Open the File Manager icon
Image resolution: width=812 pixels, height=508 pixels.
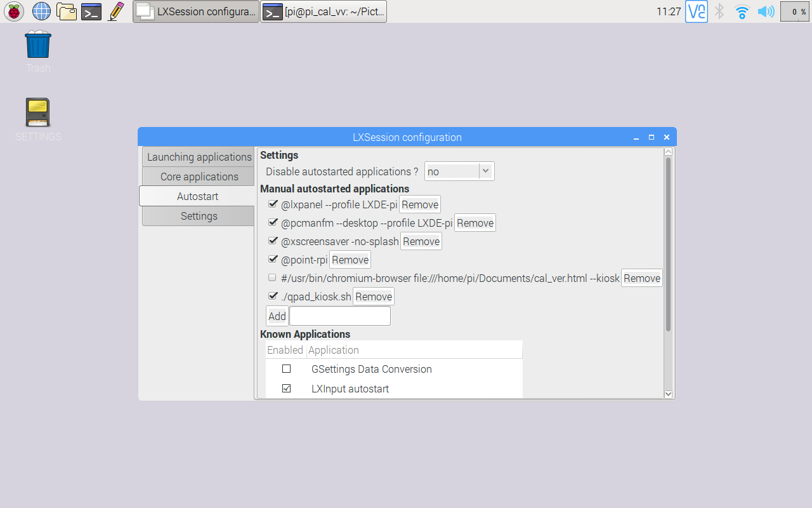(67, 11)
